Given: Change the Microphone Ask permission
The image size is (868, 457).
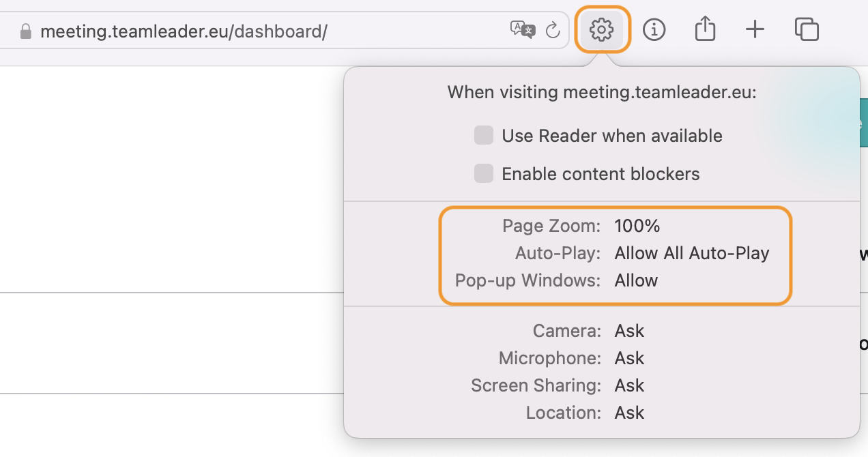Looking at the screenshot, I should (x=629, y=358).
